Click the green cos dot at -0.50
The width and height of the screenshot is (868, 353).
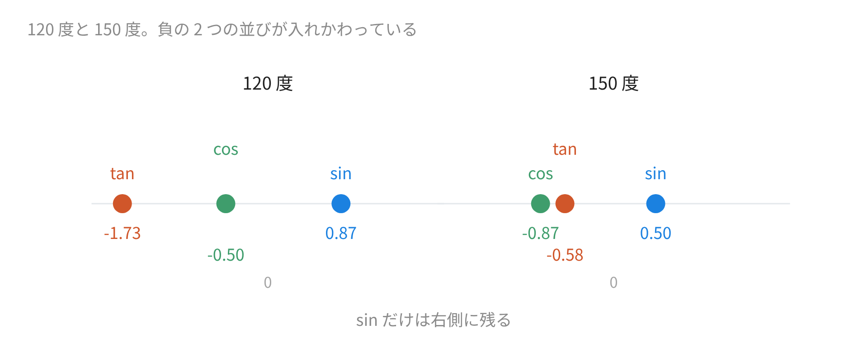point(226,204)
